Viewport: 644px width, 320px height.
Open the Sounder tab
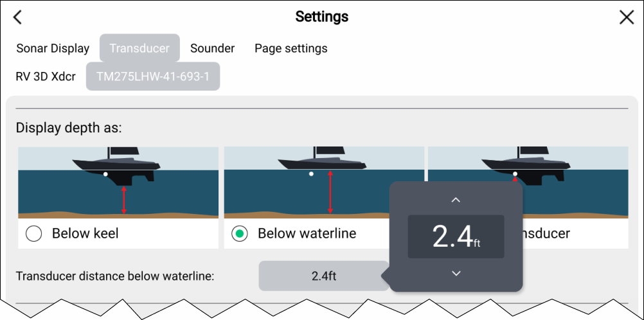[x=212, y=48]
